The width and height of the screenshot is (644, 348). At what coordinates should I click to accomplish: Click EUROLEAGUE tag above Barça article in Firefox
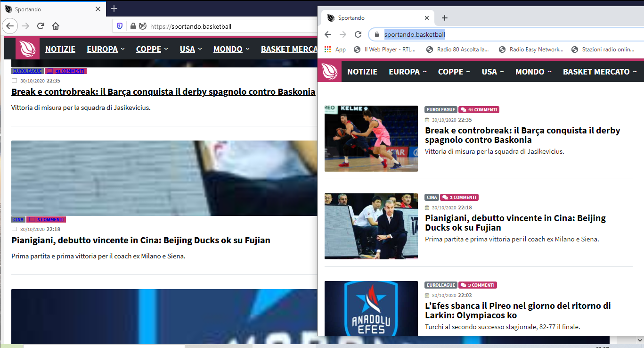[x=27, y=71]
